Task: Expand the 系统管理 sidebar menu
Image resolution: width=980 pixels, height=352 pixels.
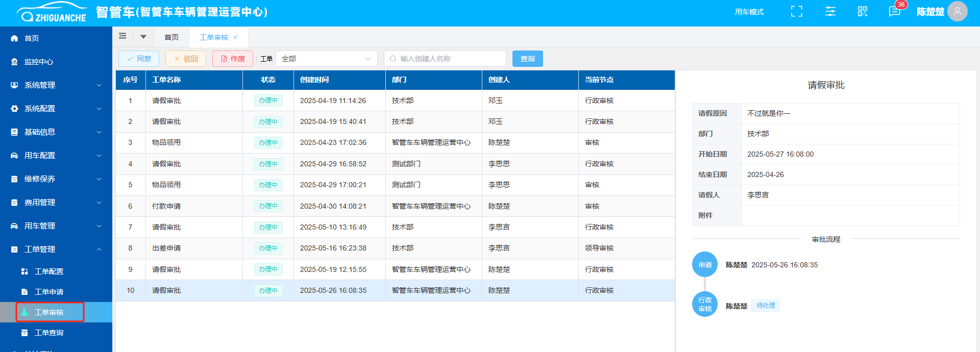Action: click(x=56, y=85)
